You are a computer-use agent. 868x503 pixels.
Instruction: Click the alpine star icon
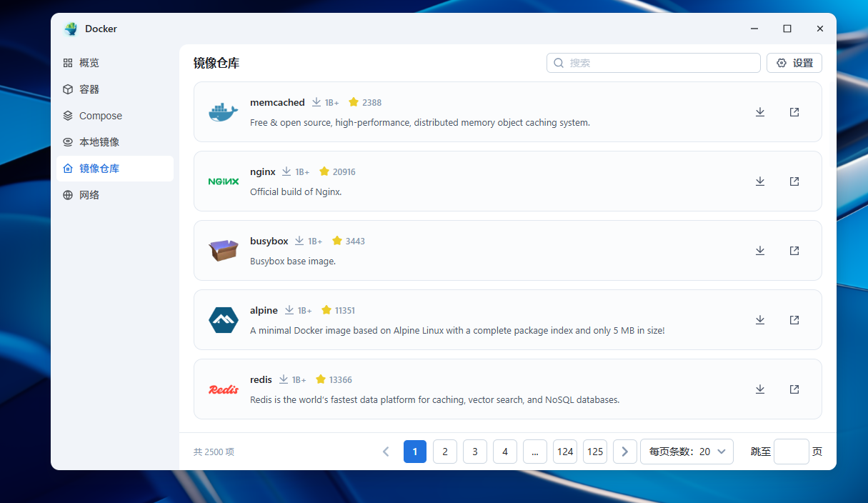pos(326,310)
